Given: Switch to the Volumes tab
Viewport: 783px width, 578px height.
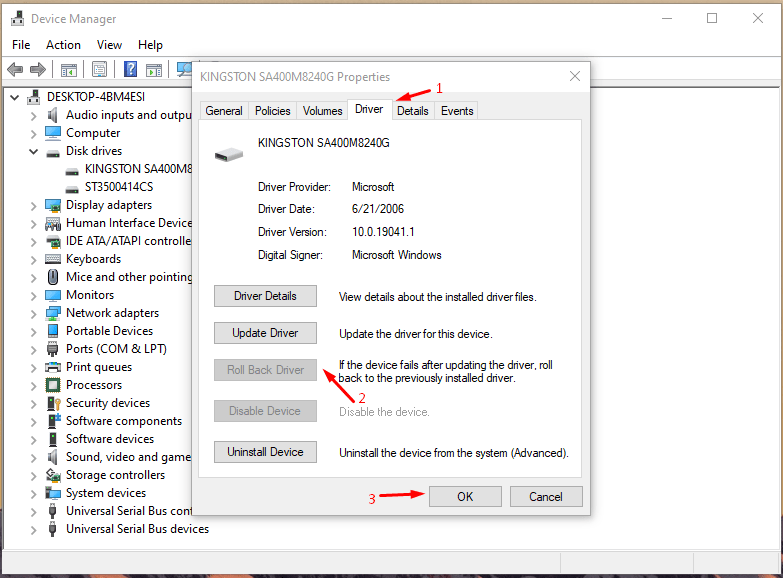Looking at the screenshot, I should (323, 111).
